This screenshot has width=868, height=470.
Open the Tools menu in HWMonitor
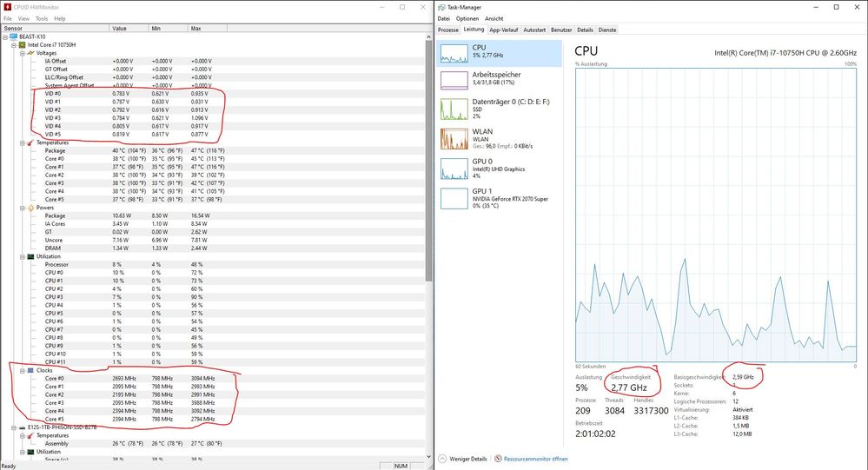coord(42,18)
